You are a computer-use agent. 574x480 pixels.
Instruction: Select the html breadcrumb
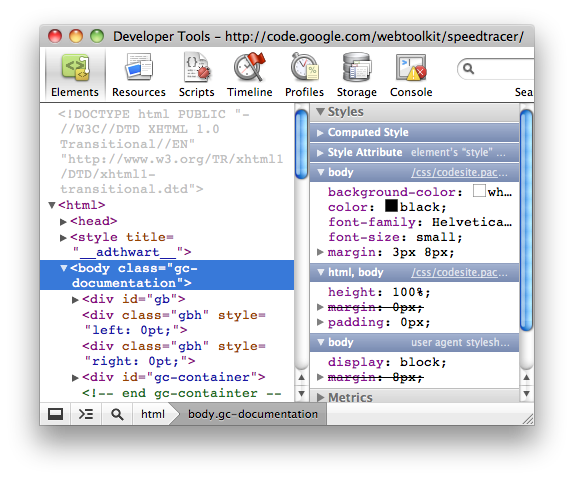pyautogui.click(x=153, y=414)
